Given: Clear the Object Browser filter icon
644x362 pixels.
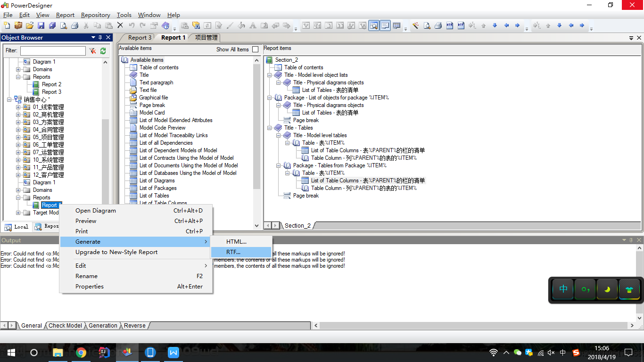Looking at the screenshot, I should click(93, 50).
